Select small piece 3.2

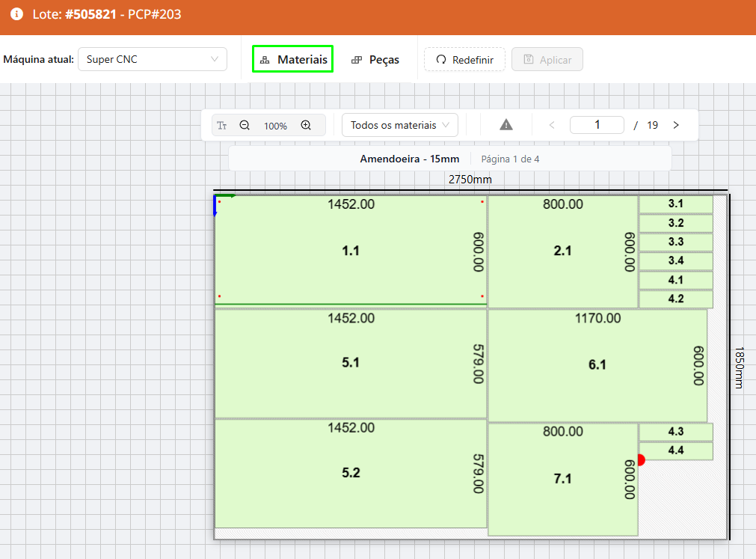pyautogui.click(x=676, y=223)
